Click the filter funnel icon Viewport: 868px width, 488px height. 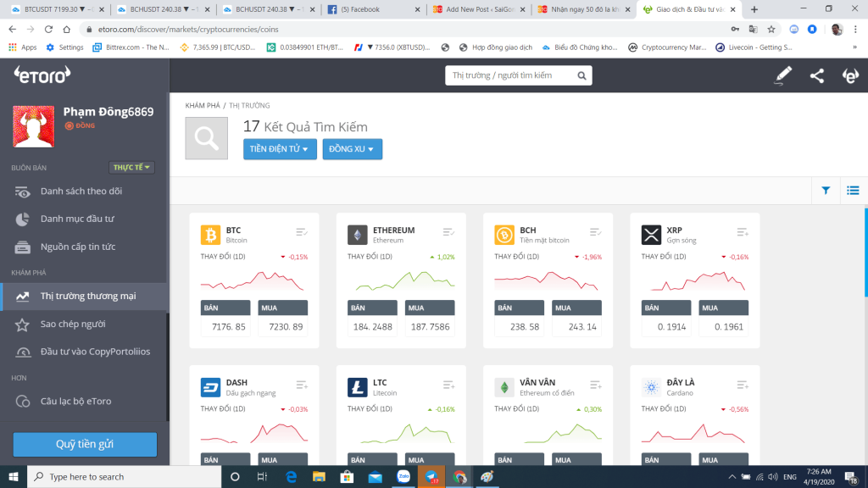(x=826, y=191)
